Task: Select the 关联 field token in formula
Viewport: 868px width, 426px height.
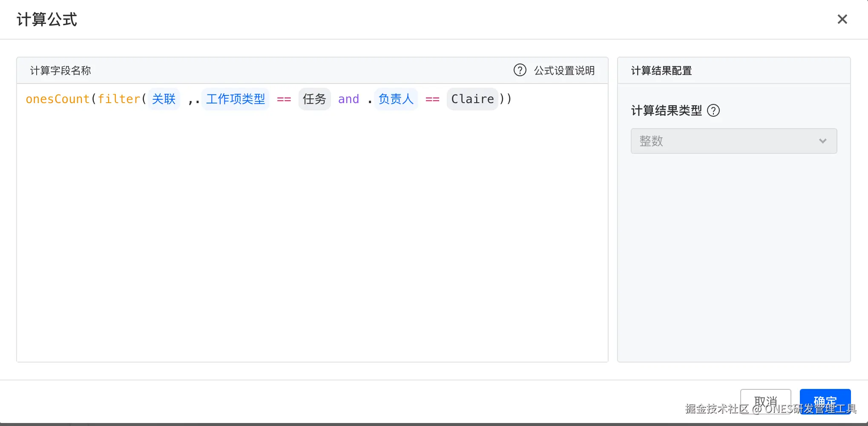Action: pyautogui.click(x=164, y=99)
